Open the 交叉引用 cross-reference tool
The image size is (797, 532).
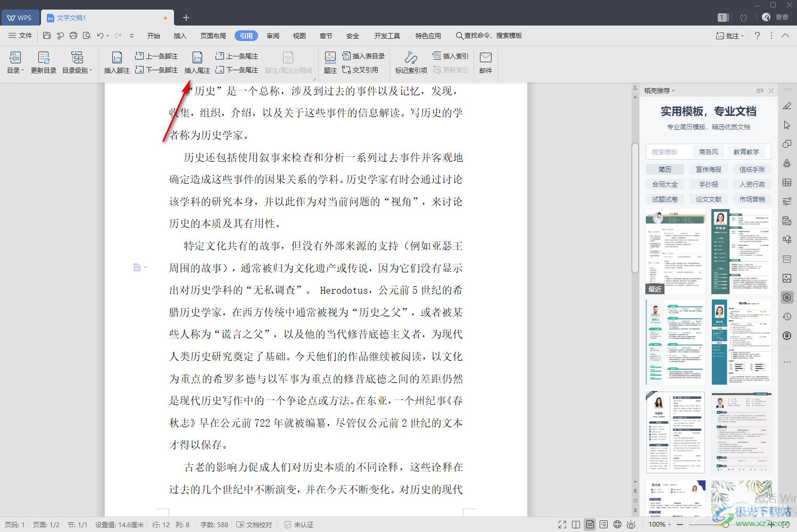pyautogui.click(x=360, y=70)
